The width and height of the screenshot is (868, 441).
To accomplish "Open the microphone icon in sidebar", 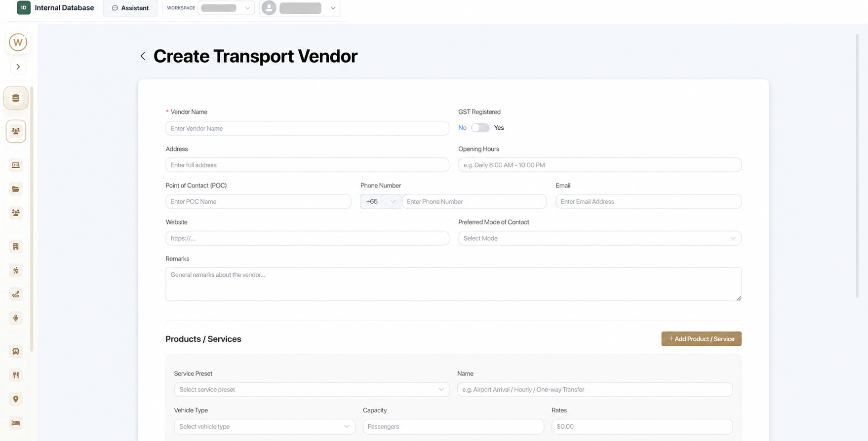I will click(x=16, y=318).
